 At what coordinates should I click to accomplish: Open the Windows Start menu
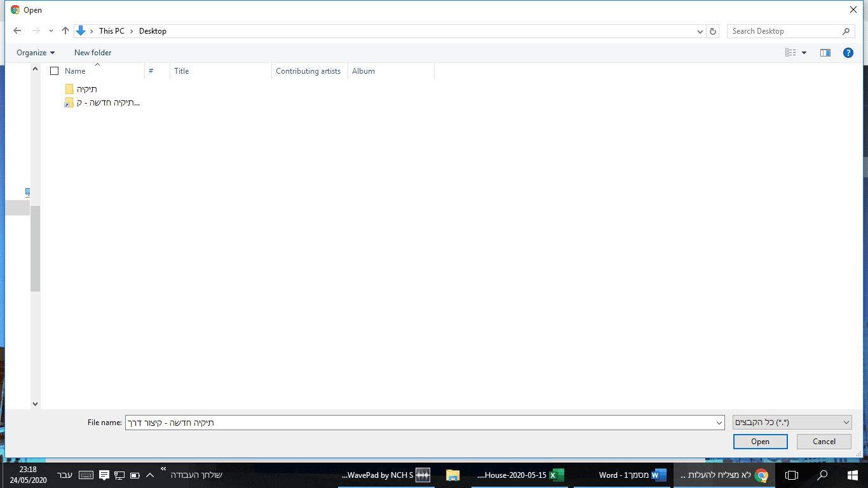[853, 475]
